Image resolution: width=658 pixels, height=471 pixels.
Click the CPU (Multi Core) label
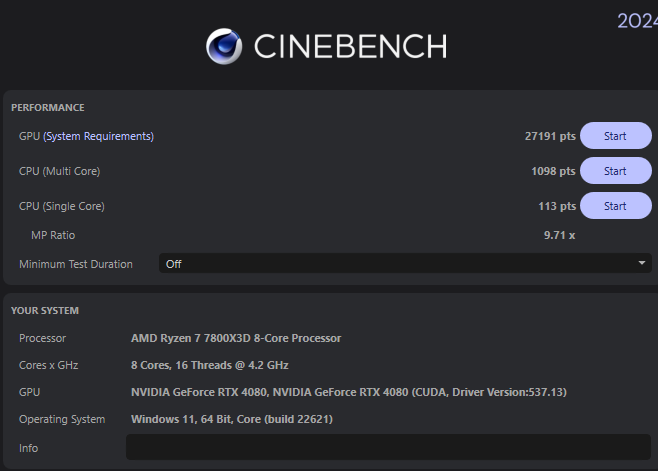(x=60, y=171)
